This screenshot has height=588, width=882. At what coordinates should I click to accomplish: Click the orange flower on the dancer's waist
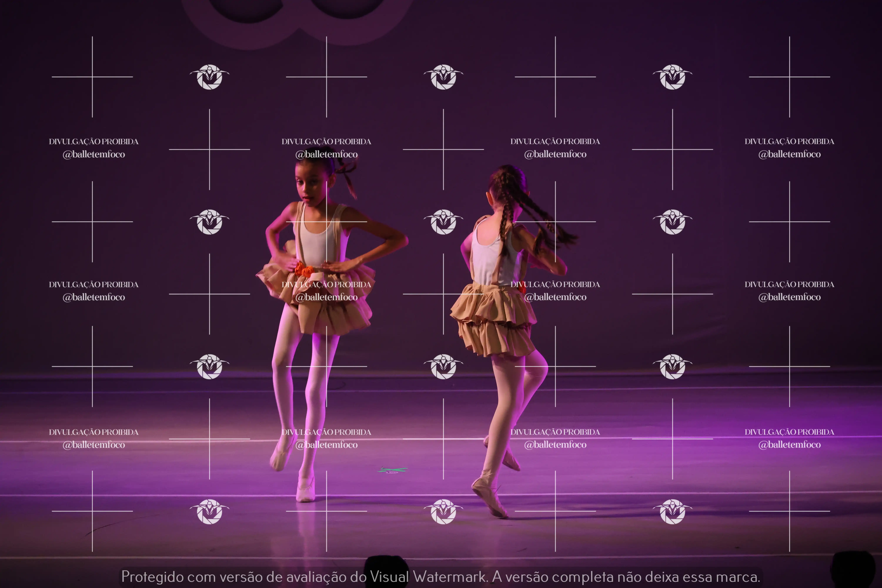[303, 270]
